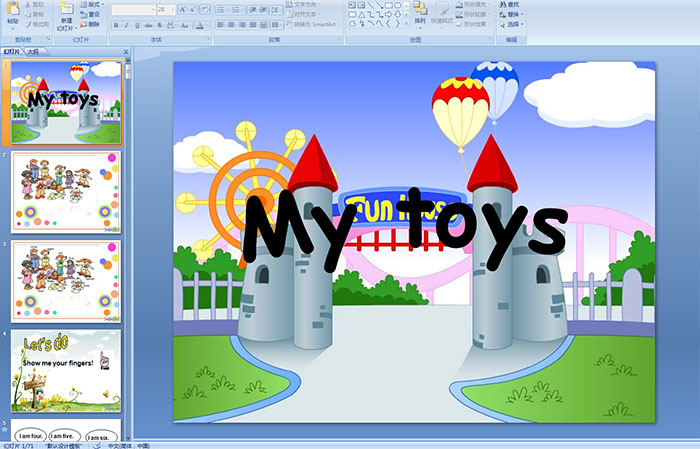700x449 pixels.
Task: Select the Oval shape in the shapes gallery
Action: coord(397,5)
